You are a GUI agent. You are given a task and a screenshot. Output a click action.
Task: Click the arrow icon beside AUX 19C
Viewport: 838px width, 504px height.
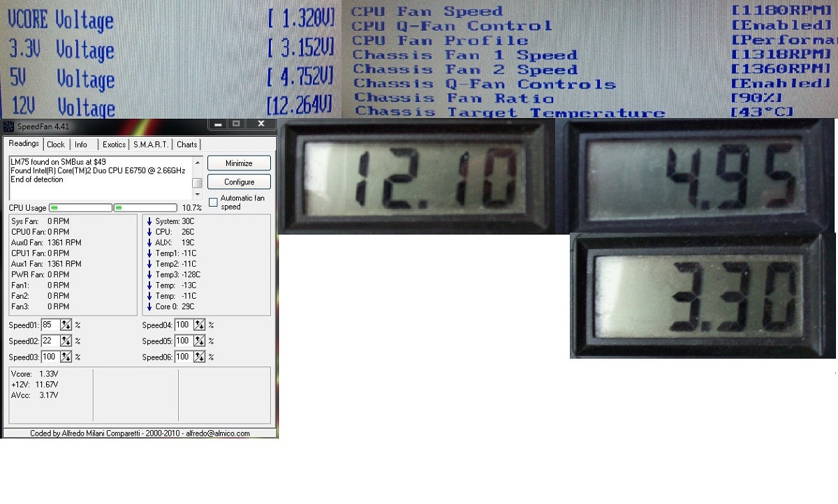point(149,242)
